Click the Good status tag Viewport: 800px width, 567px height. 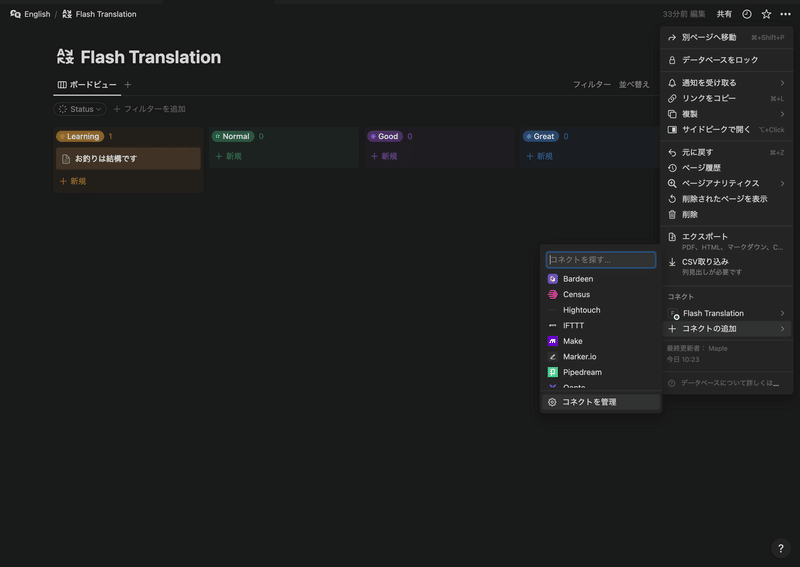[x=385, y=136]
